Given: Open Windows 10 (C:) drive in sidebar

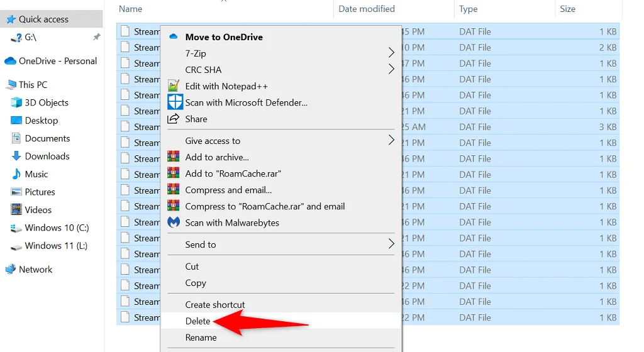Looking at the screenshot, I should click(x=57, y=228).
